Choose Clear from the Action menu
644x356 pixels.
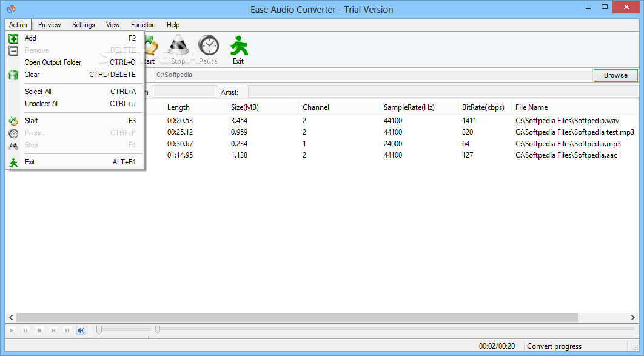76,75
